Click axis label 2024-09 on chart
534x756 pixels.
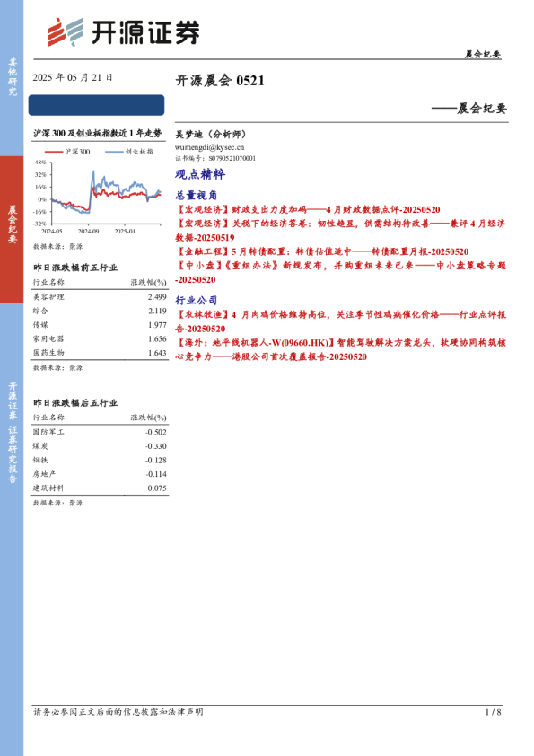click(x=88, y=232)
